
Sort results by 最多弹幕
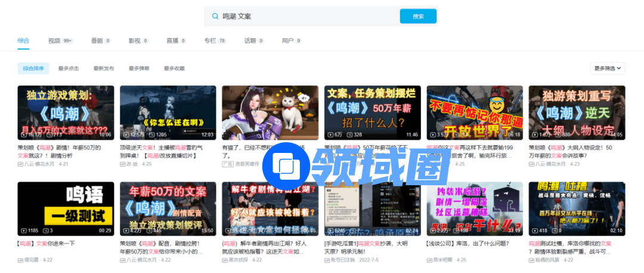139,69
